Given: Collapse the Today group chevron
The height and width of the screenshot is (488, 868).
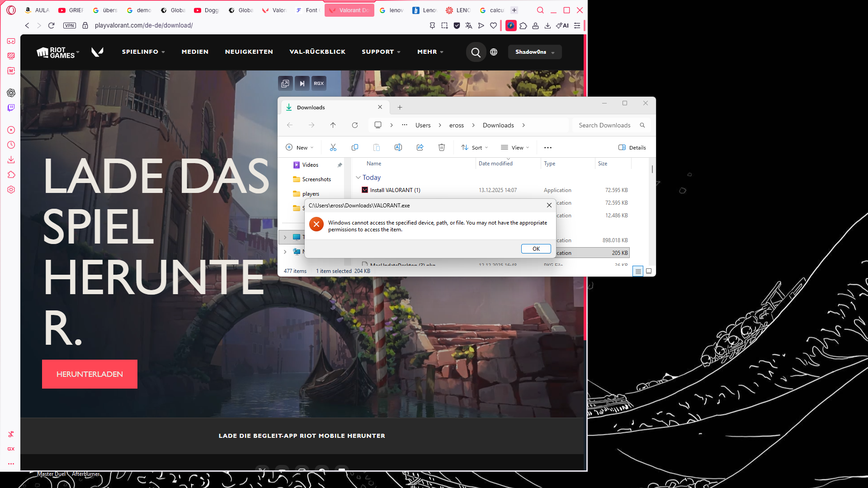Looking at the screenshot, I should click(x=358, y=178).
